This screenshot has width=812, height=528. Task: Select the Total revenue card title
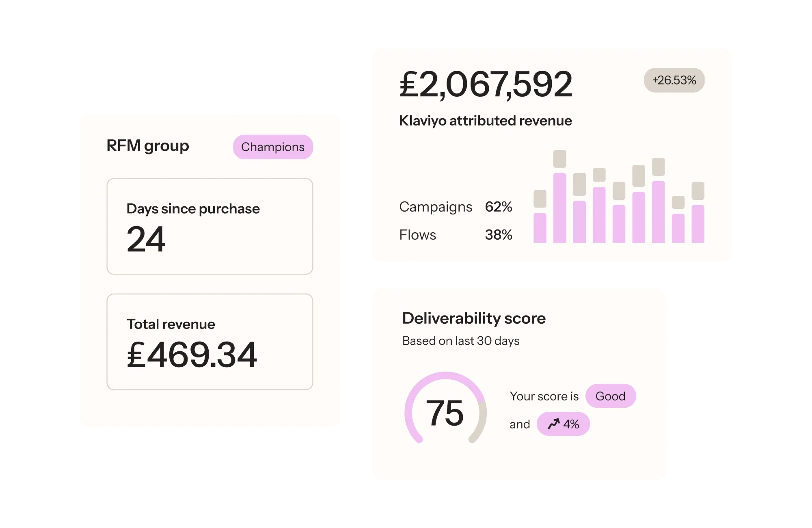[x=171, y=324]
